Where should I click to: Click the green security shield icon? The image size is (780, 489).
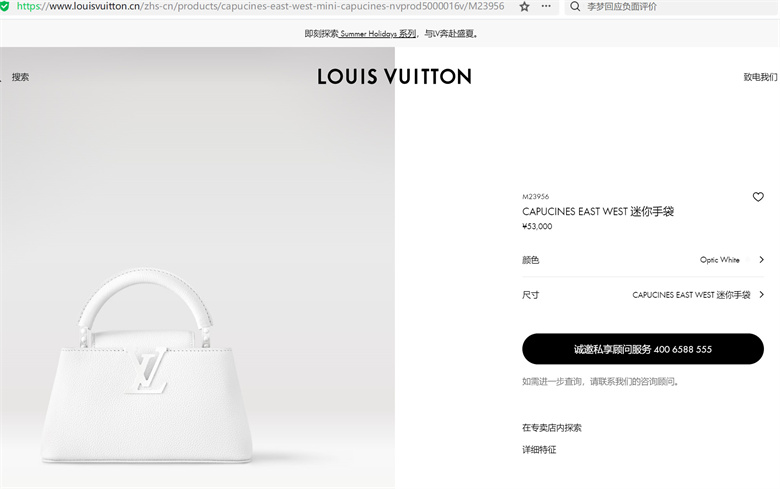tap(4, 6)
